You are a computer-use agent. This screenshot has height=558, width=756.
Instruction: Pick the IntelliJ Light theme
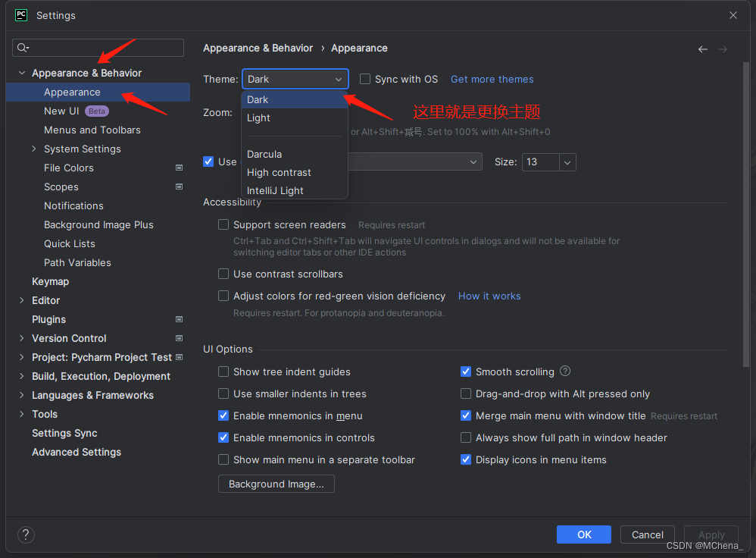(x=295, y=190)
